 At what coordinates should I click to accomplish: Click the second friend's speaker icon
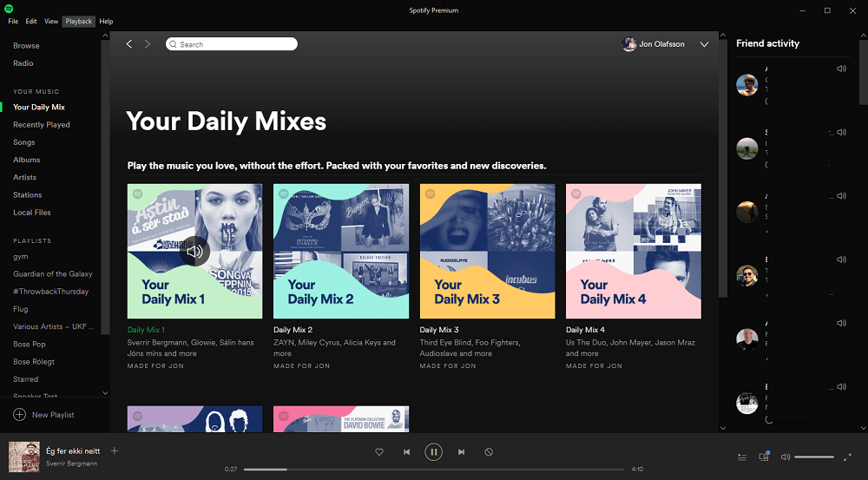[x=841, y=132]
